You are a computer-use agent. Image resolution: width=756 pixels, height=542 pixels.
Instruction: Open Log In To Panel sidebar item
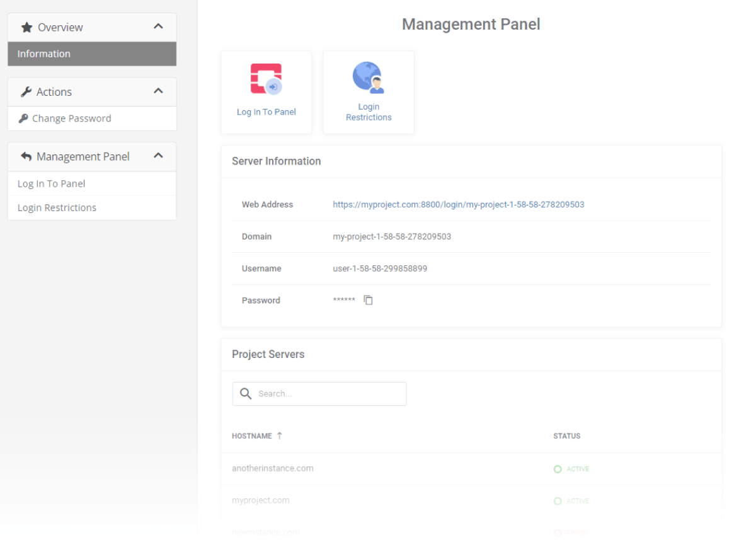[92, 183]
